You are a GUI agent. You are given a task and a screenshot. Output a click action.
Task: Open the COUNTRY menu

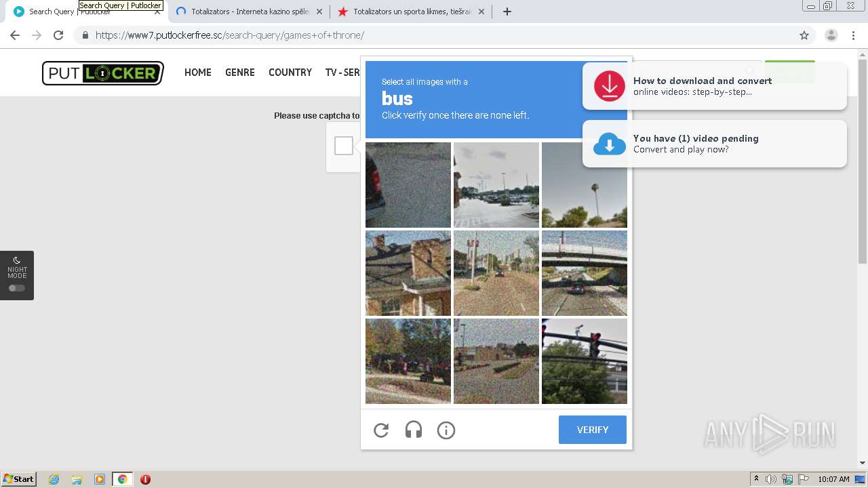pyautogui.click(x=290, y=73)
